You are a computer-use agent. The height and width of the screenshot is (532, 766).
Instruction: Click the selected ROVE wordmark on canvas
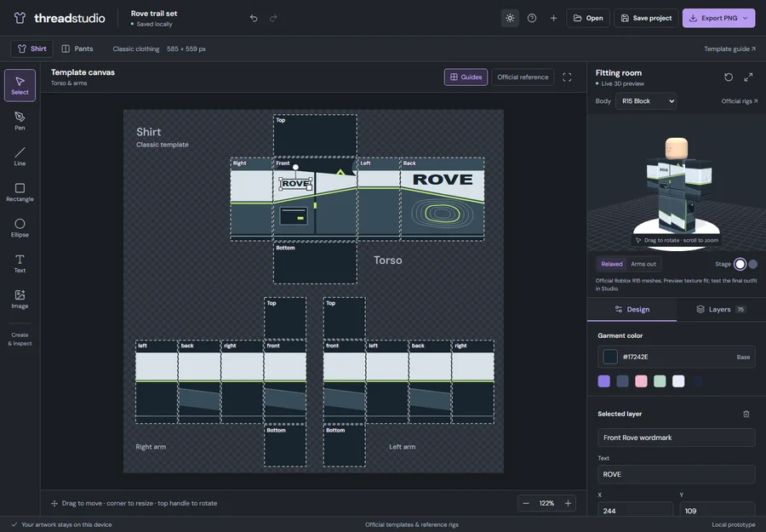click(x=296, y=183)
